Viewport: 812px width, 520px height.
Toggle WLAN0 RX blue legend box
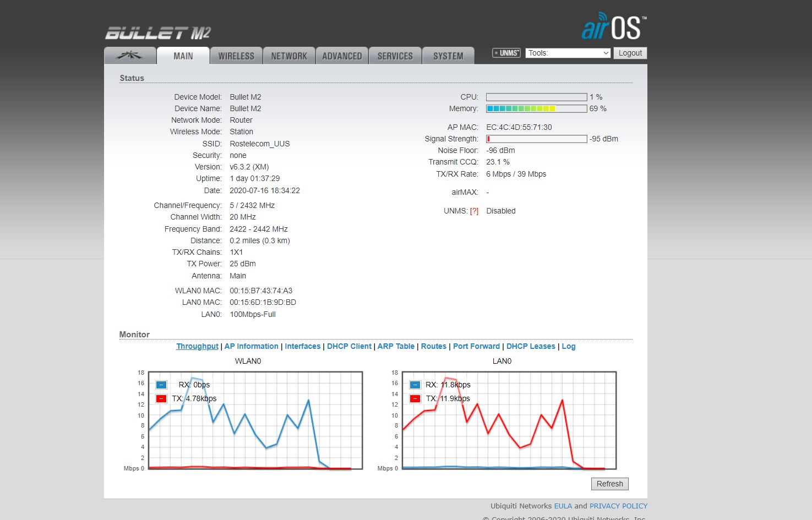pos(161,385)
